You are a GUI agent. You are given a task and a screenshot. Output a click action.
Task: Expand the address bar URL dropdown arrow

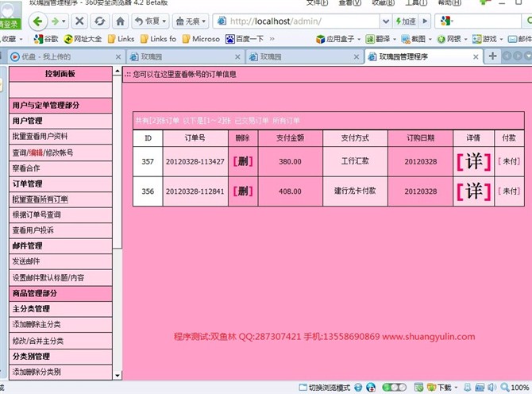(386, 21)
